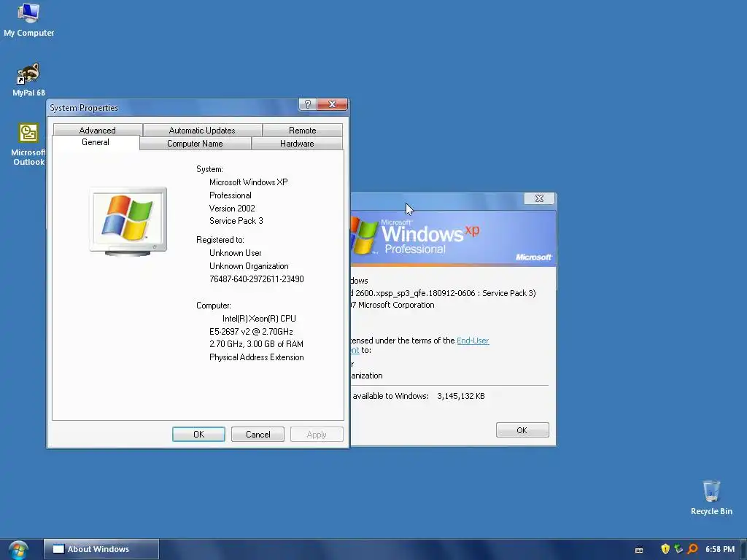Click OK in About Windows dialog
Image resolution: width=747 pixels, height=560 pixels.
coord(522,430)
